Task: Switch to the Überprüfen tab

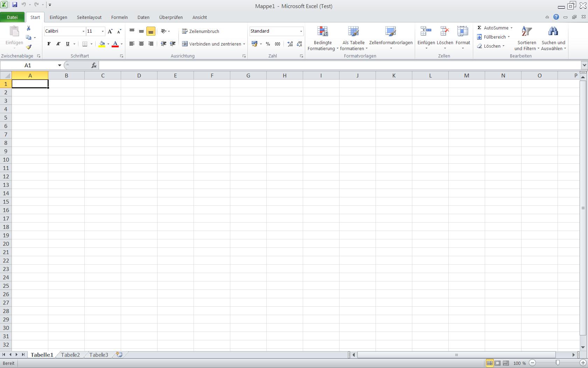Action: pos(171,17)
